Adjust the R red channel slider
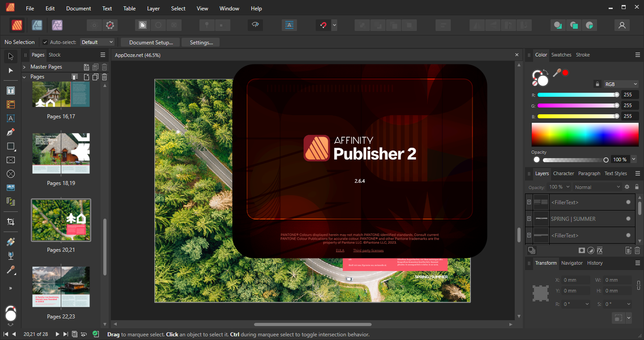 pos(578,95)
